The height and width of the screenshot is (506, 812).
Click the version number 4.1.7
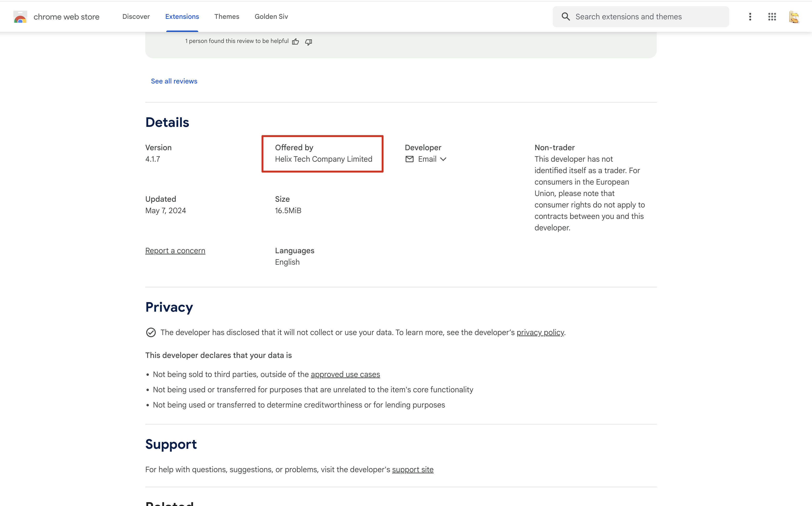click(153, 159)
